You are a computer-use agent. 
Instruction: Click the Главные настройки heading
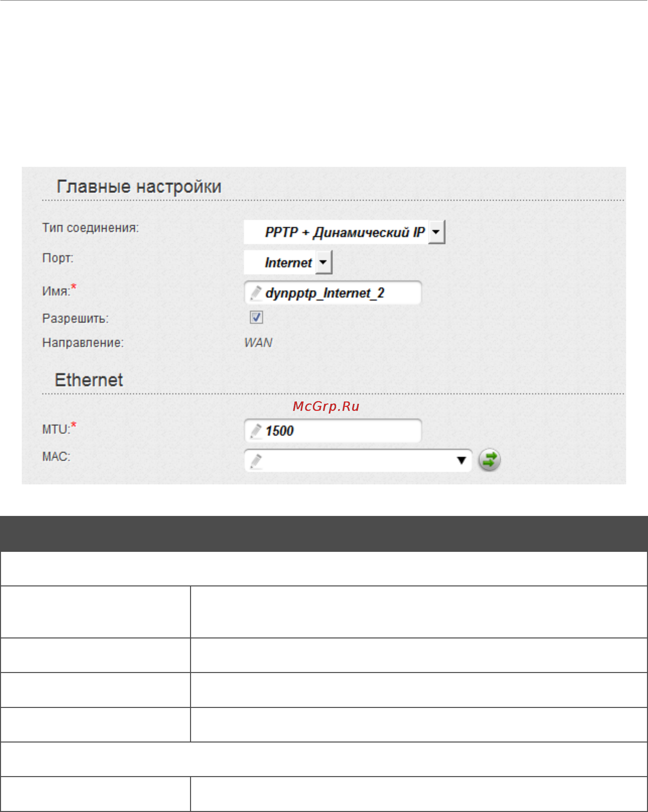point(139,187)
